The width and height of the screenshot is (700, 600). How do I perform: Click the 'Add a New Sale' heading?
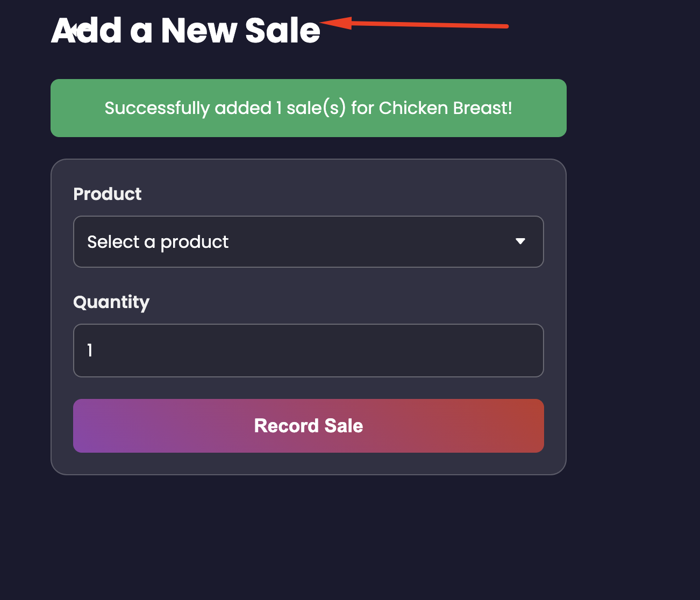tap(185, 31)
